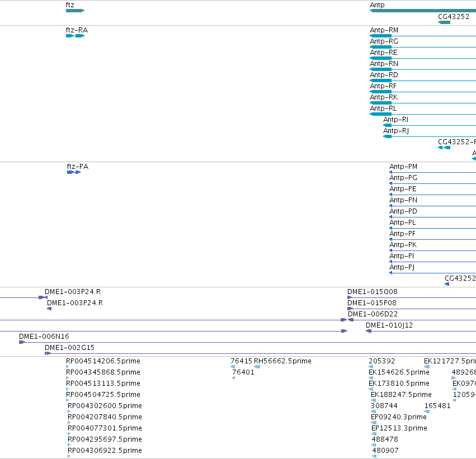This screenshot has width=476, height=459.
Task: Select the Antp-RM transcript
Action: [x=384, y=30]
